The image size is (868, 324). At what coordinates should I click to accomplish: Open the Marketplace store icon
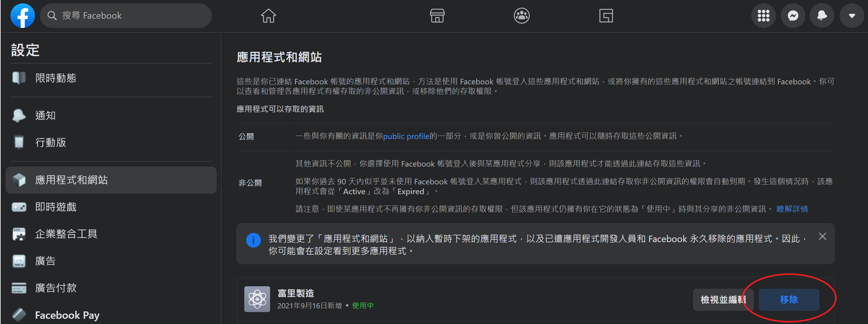[437, 16]
